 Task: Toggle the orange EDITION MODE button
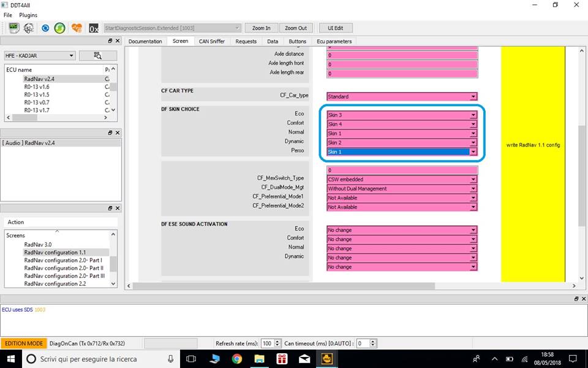pos(24,343)
